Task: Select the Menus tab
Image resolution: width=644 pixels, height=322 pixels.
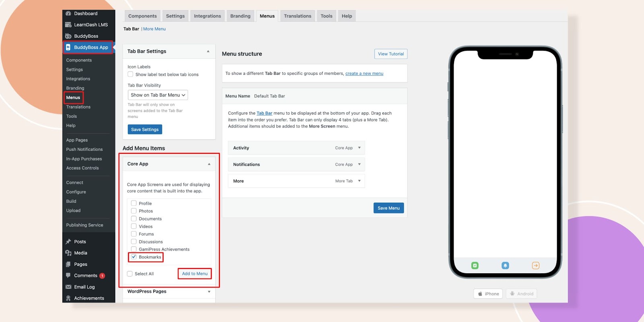Action: click(x=267, y=16)
